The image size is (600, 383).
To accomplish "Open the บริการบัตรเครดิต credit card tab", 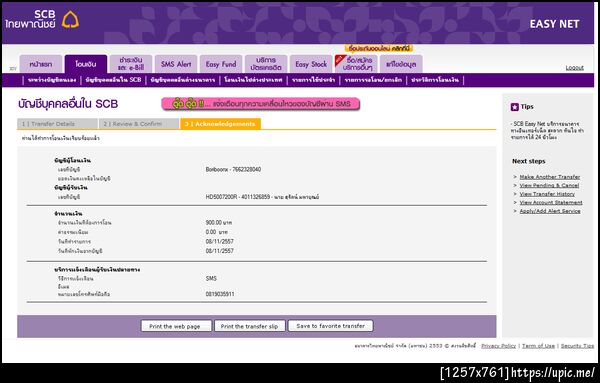I will pyautogui.click(x=266, y=64).
